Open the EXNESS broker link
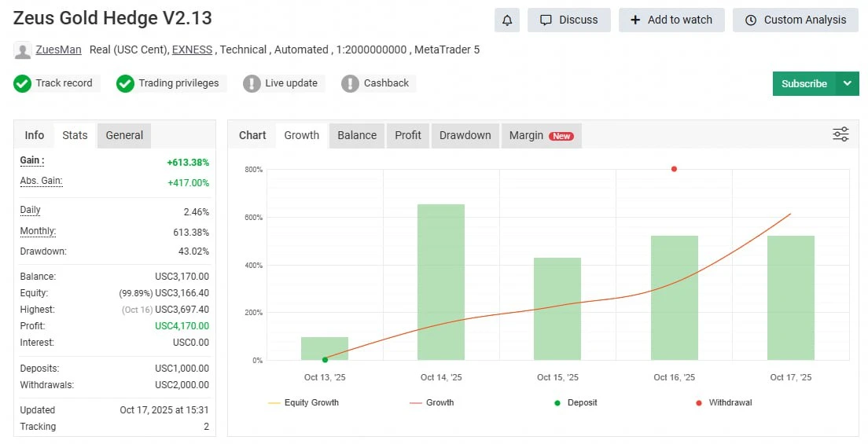Screen dimensions: 868x444 coord(192,50)
